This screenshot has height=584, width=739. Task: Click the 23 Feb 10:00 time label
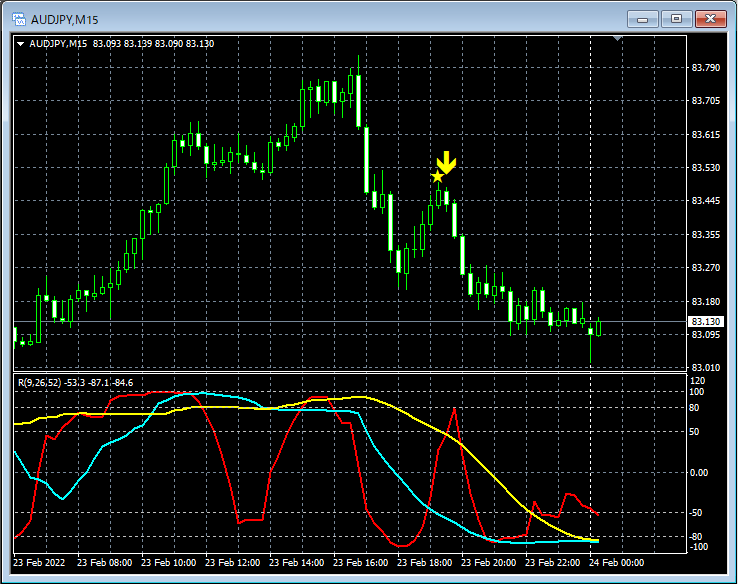tap(168, 562)
